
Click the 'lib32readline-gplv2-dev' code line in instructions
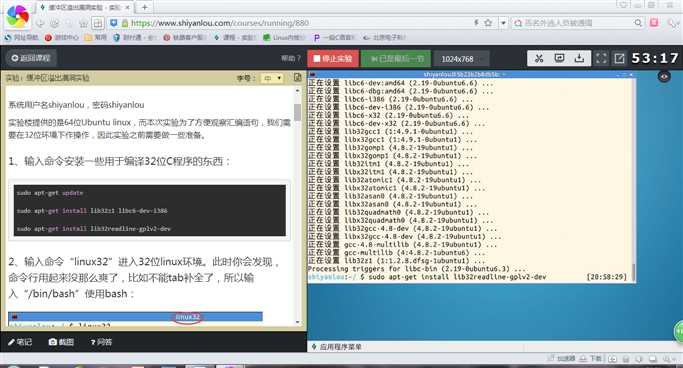(x=94, y=228)
